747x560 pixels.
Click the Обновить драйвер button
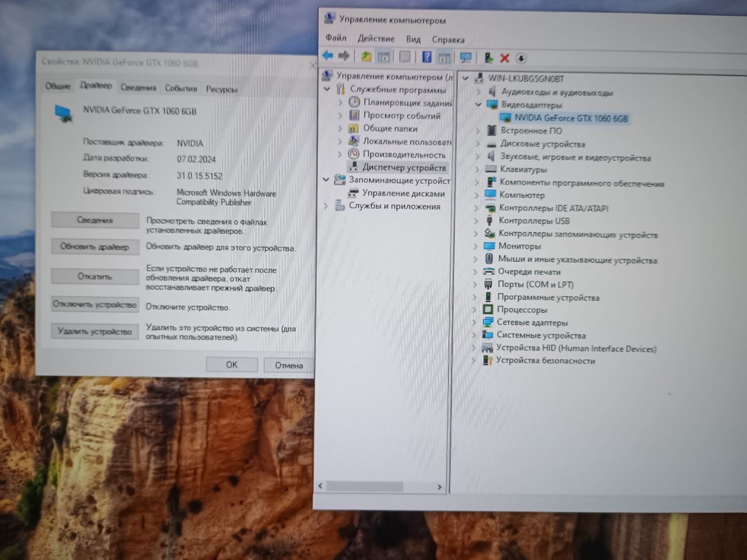click(95, 247)
